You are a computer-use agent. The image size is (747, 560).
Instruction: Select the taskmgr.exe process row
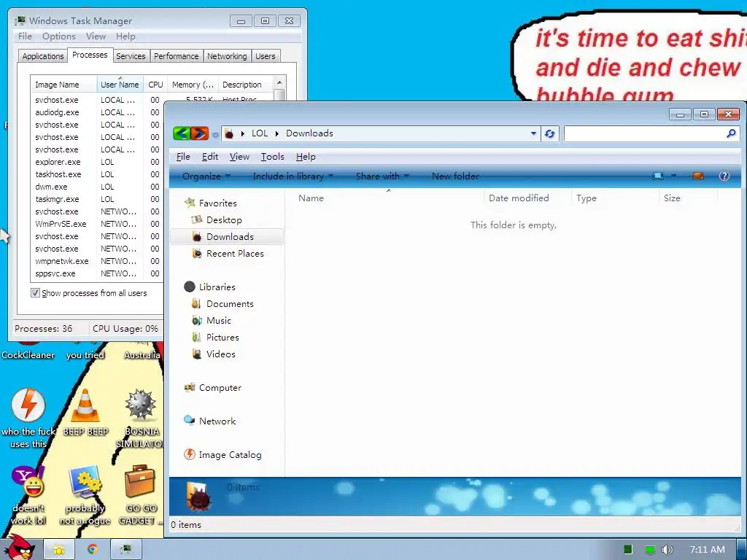(97, 199)
